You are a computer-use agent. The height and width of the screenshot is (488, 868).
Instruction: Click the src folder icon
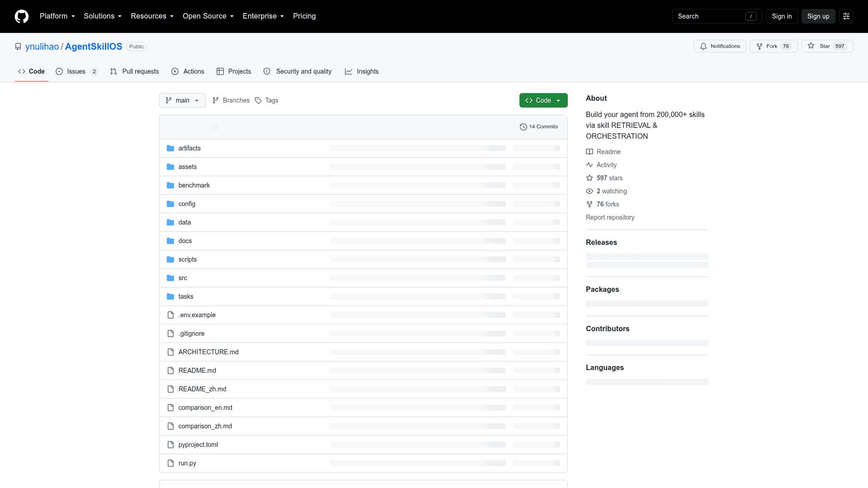click(x=170, y=278)
